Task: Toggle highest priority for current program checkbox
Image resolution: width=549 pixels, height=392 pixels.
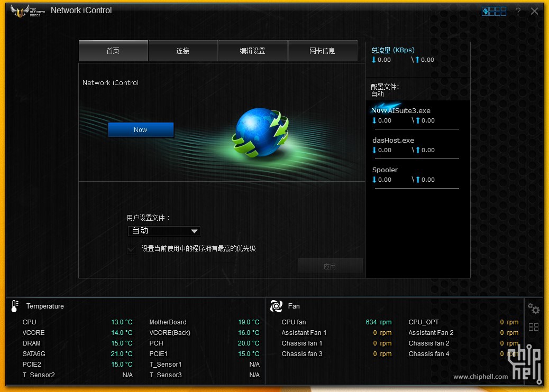Action: click(132, 249)
